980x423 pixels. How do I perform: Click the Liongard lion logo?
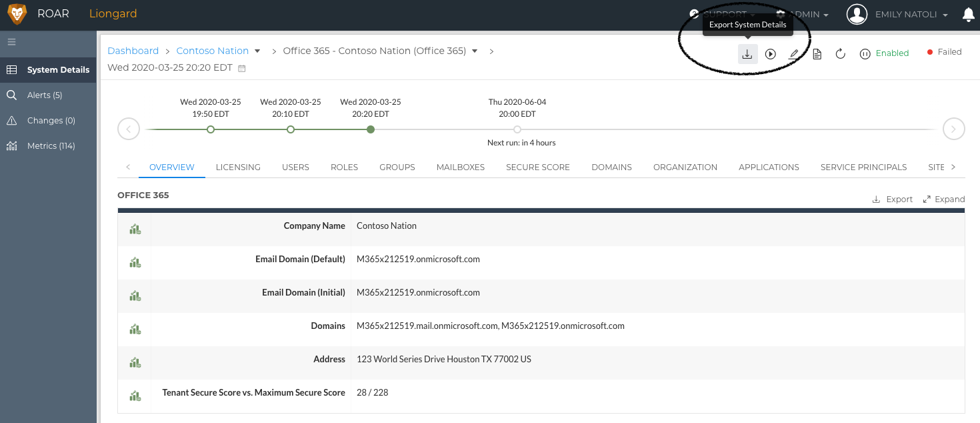point(17,14)
